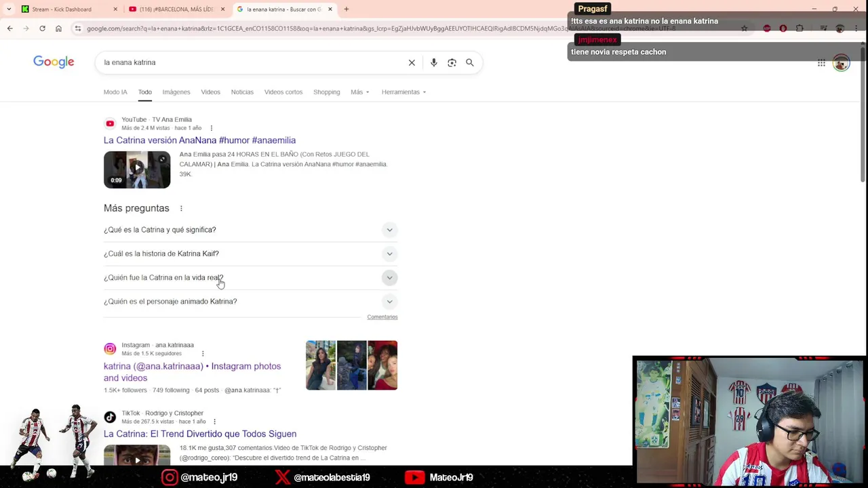Open Google apps grid icon
Viewport: 868px width, 488px height.
point(821,63)
